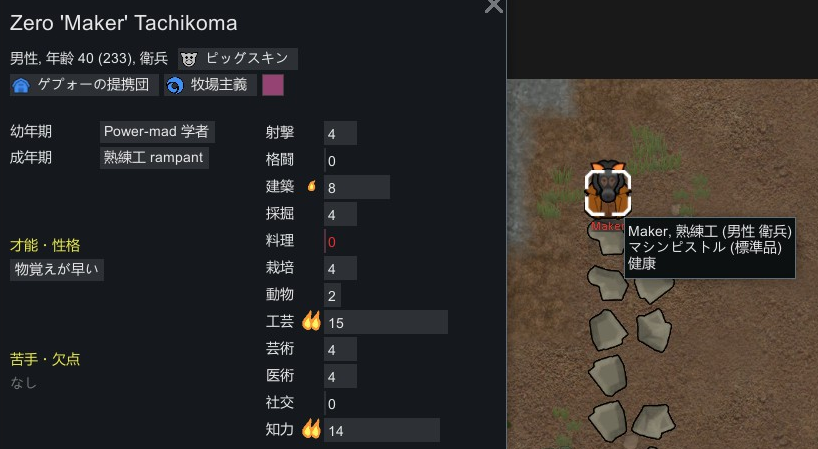
Task: Click the 建築 skill bar showing 8
Action: click(x=357, y=187)
